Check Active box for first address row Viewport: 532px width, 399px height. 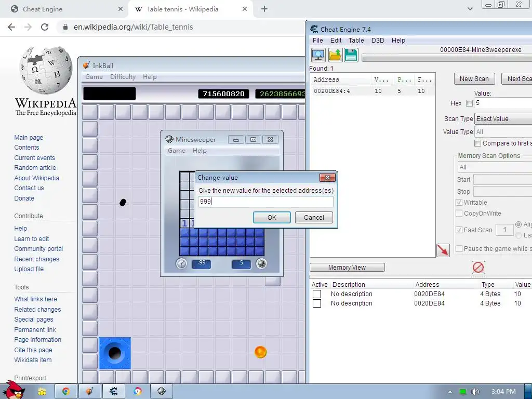pos(317,294)
